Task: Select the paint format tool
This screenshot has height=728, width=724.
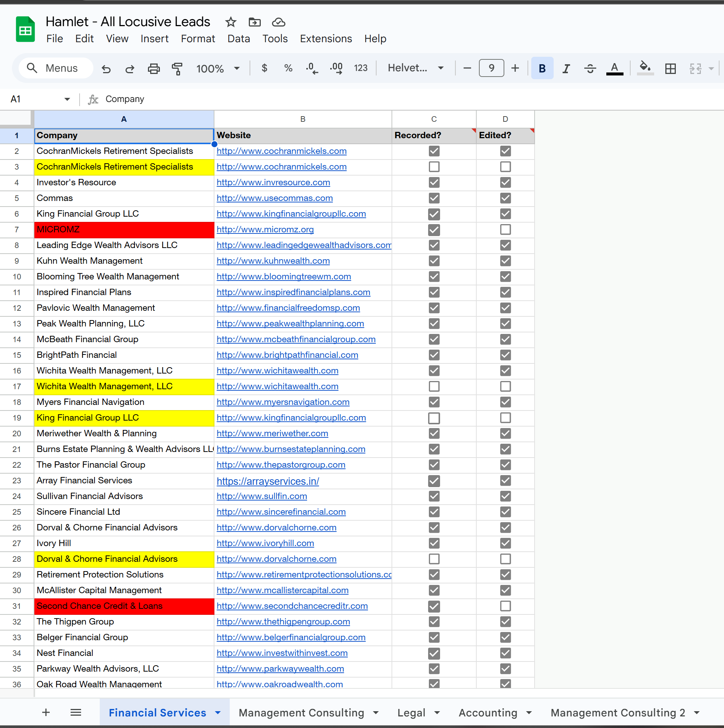Action: click(177, 69)
